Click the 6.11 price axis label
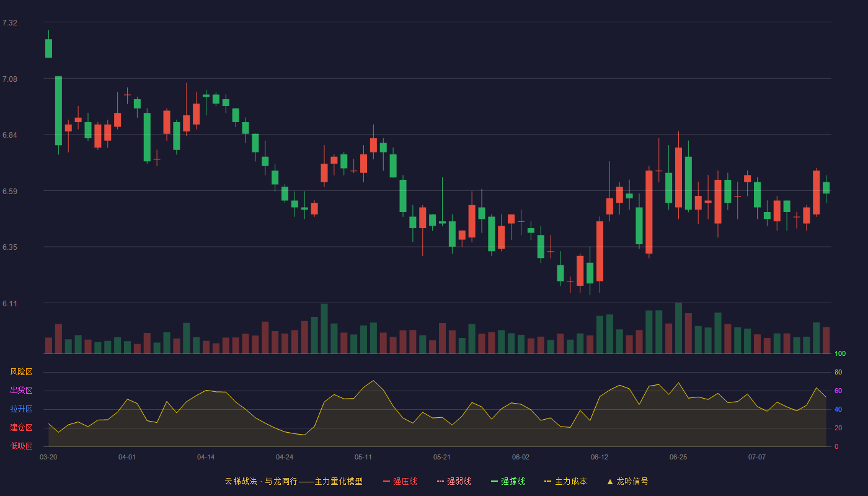 (x=10, y=304)
